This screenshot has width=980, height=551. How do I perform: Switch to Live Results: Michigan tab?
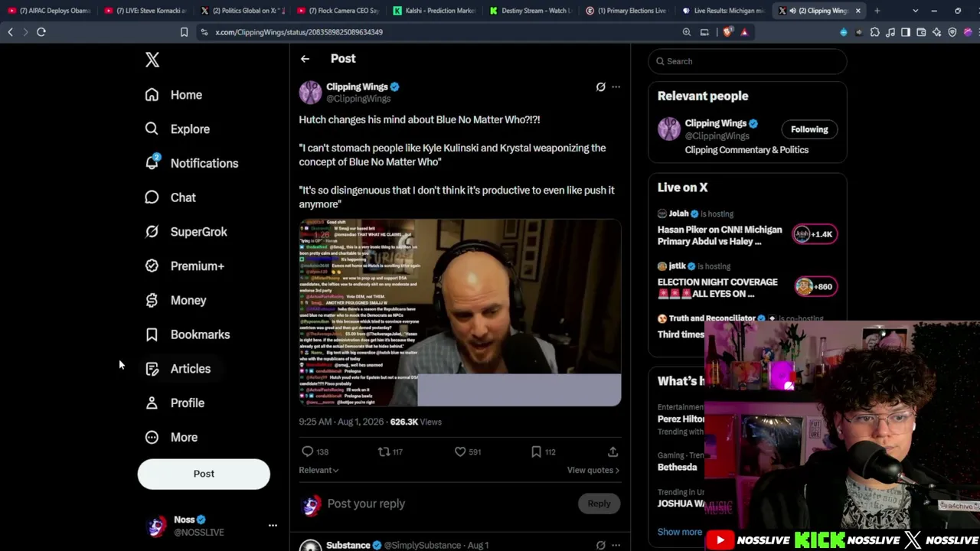pyautogui.click(x=724, y=11)
